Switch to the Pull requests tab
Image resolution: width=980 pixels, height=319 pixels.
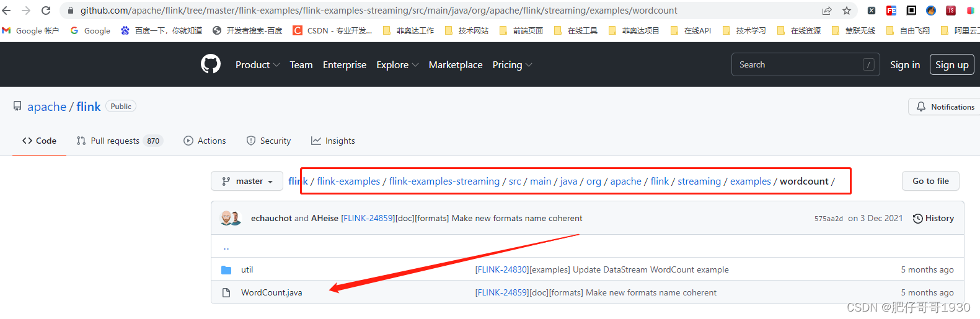point(119,141)
